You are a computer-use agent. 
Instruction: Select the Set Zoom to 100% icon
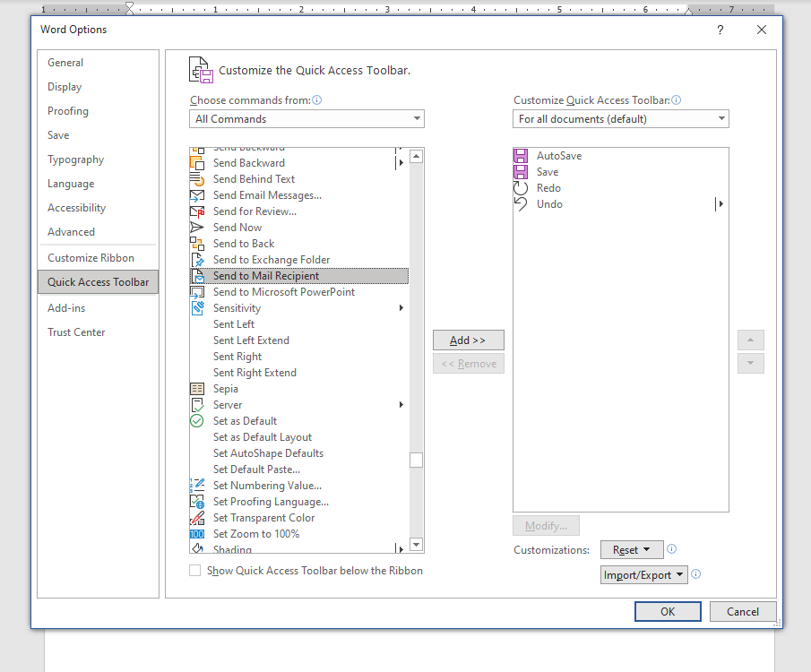[x=199, y=533]
